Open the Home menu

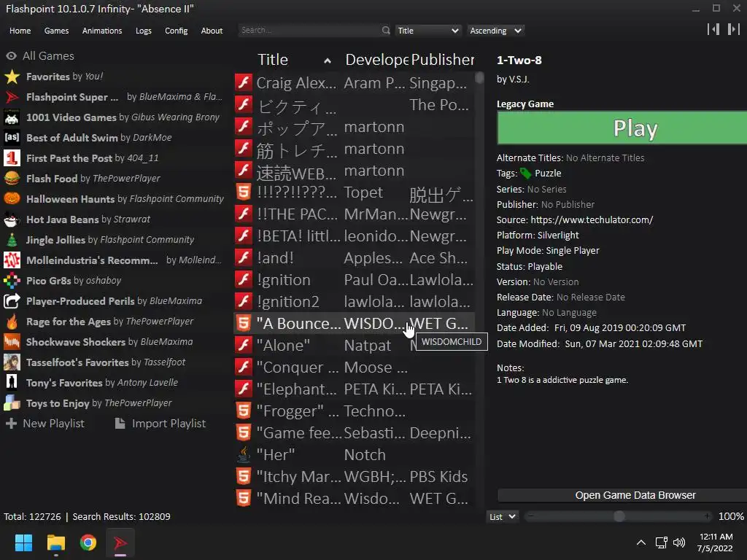(x=20, y=31)
